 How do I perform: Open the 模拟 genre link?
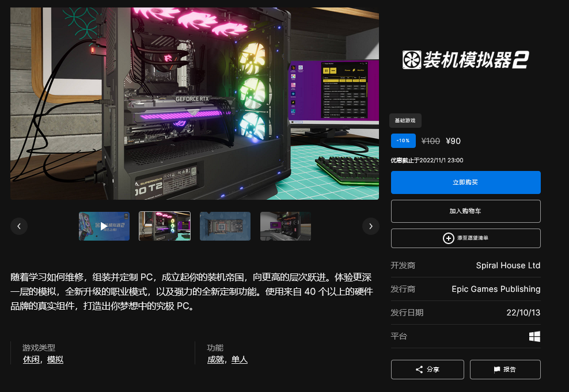tap(55, 359)
